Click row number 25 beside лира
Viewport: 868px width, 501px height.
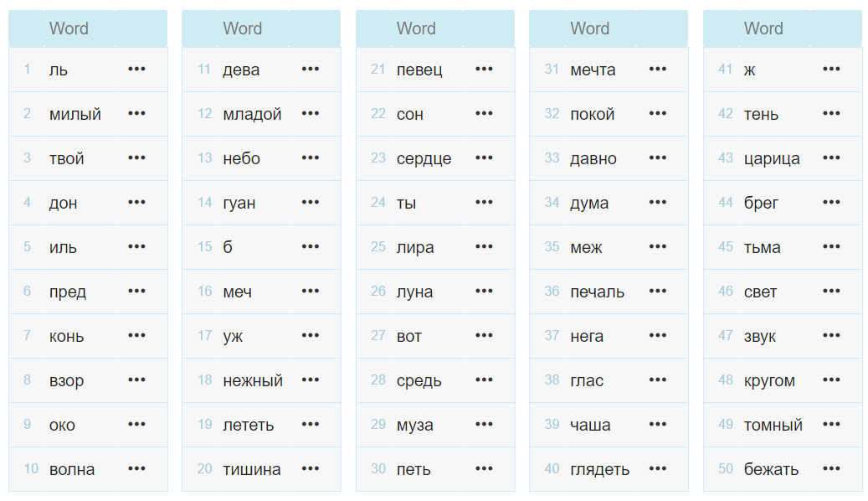click(378, 246)
